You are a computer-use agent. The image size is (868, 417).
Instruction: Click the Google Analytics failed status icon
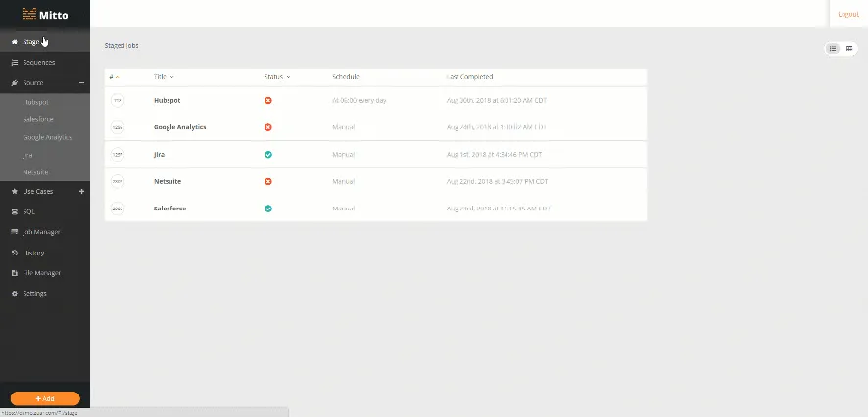point(267,127)
